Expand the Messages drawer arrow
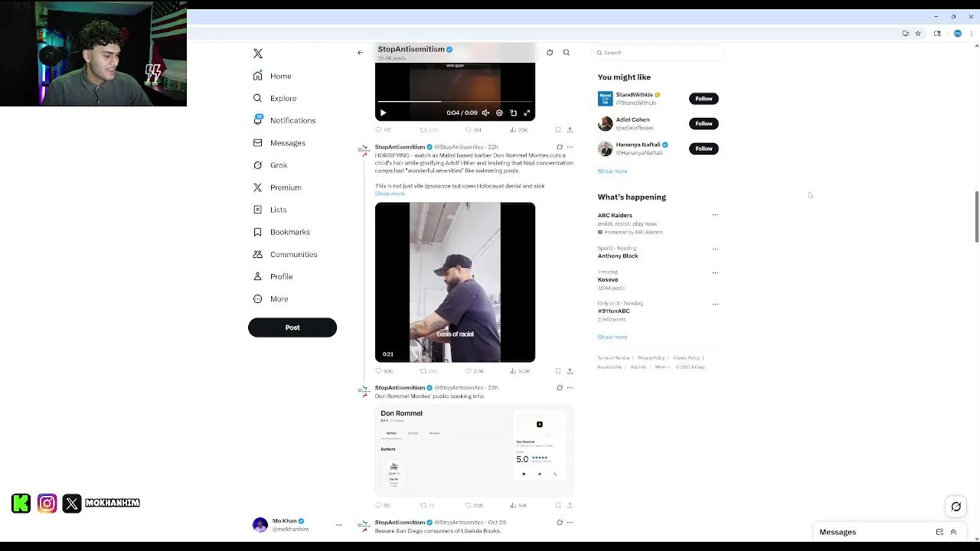 (x=953, y=532)
